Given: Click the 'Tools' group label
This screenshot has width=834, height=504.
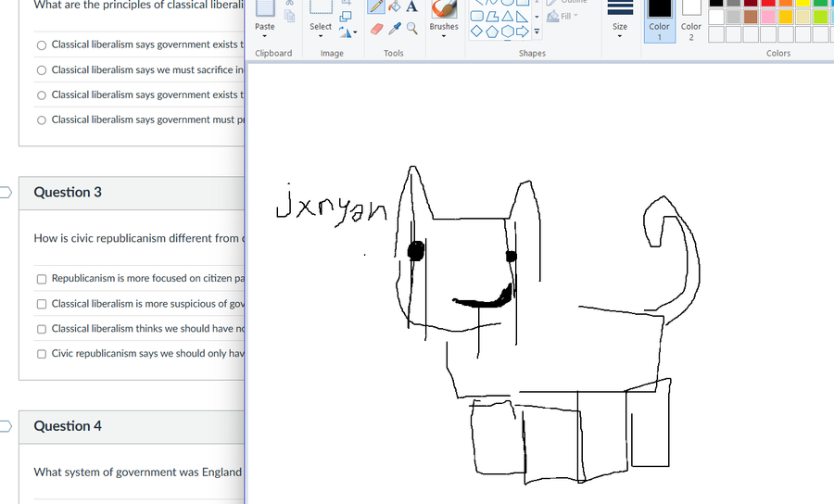Looking at the screenshot, I should [x=394, y=53].
